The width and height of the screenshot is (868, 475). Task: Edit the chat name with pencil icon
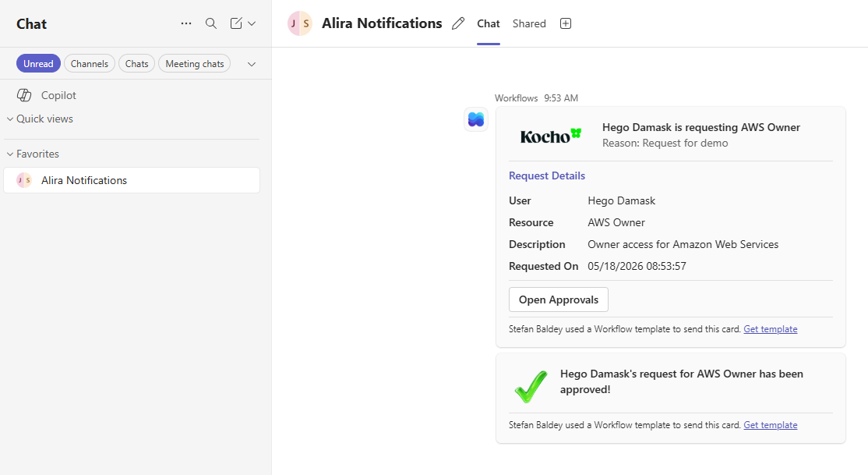[458, 23]
